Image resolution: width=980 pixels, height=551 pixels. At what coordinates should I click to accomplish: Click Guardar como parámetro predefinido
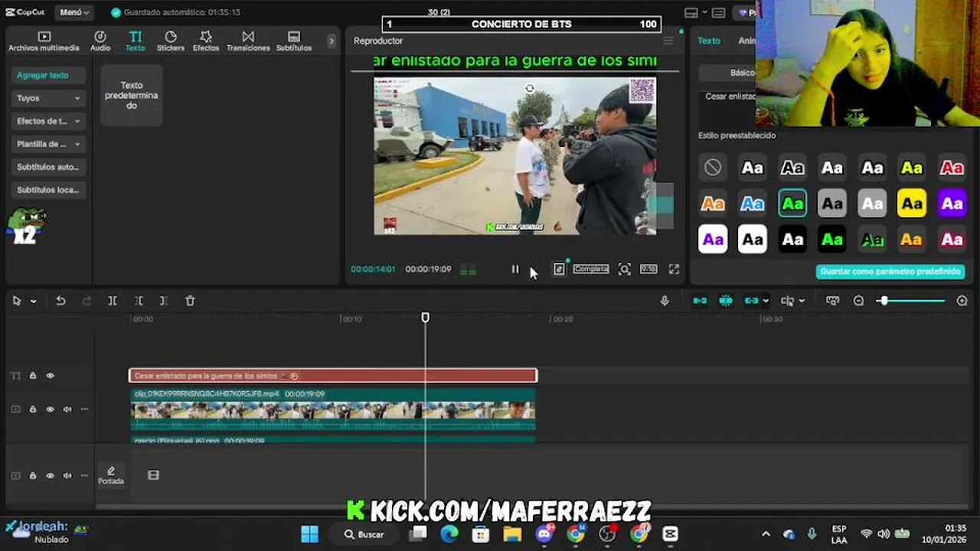[890, 272]
